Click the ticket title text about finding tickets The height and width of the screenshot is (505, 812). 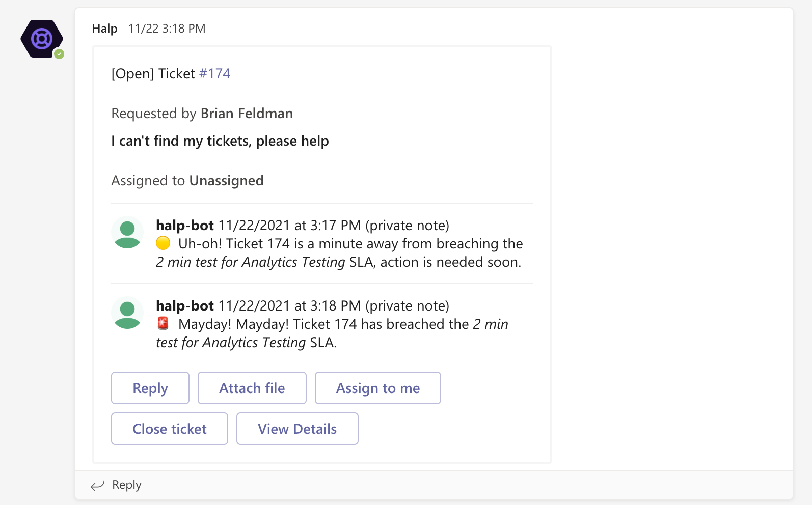pyautogui.click(x=220, y=141)
